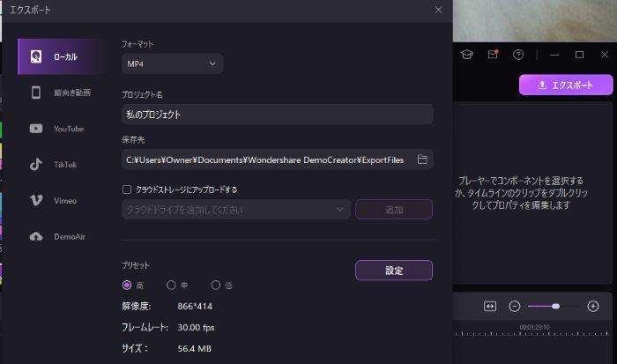
Task: Maximize the main DemoCreator window
Action: point(579,55)
